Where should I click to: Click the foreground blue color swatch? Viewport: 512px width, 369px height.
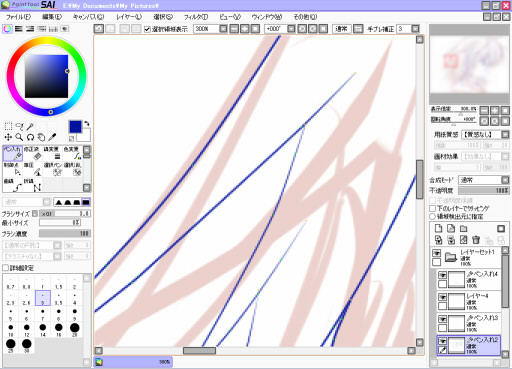tap(75, 127)
